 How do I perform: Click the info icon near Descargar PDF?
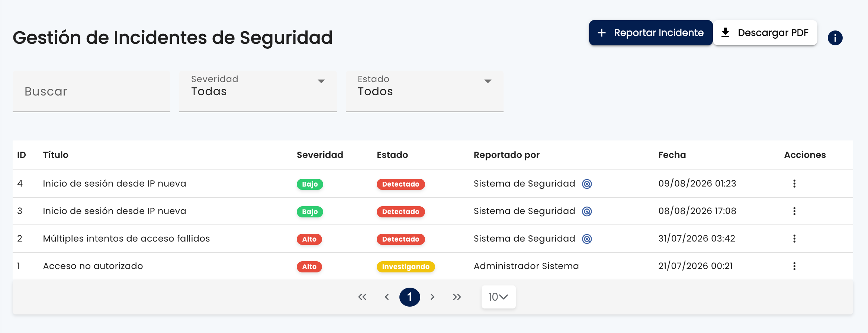835,38
